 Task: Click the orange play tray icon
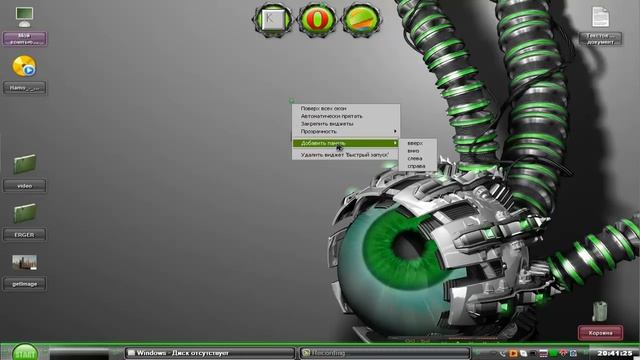pos(513,353)
